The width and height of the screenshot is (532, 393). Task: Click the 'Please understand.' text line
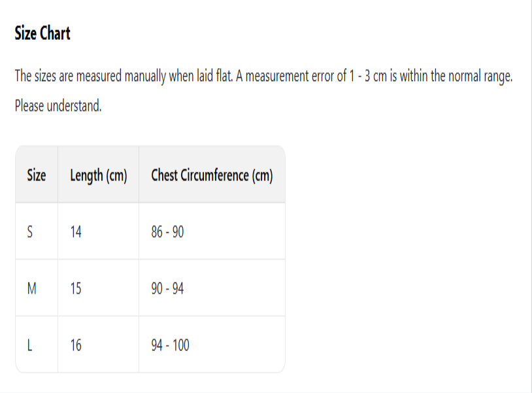coord(58,105)
